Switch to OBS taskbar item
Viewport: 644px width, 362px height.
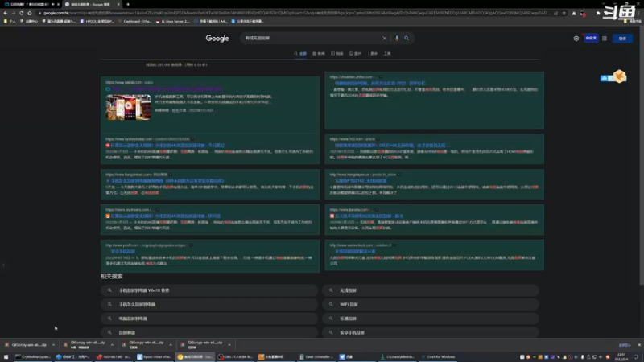tap(235, 357)
